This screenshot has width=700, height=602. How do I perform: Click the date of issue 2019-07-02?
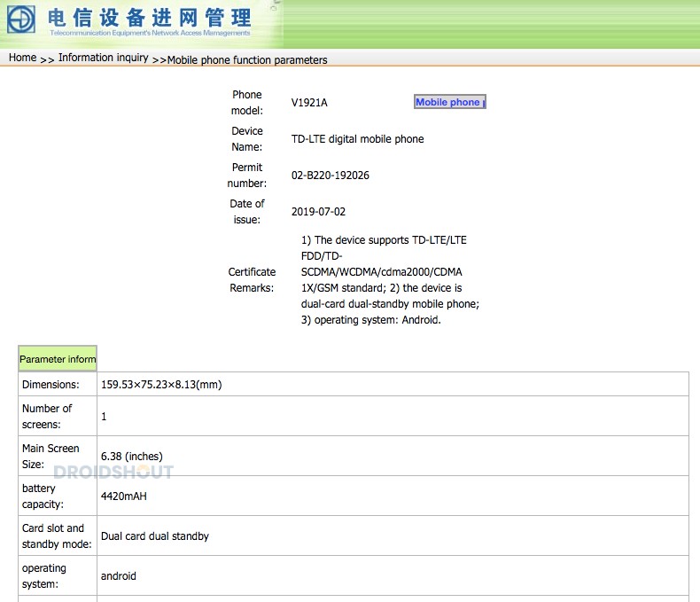tap(318, 212)
